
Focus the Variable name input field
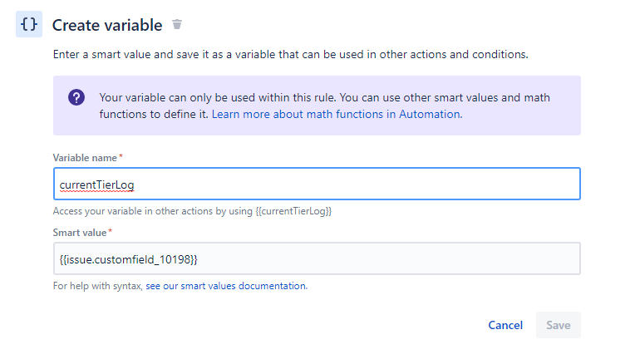click(316, 184)
